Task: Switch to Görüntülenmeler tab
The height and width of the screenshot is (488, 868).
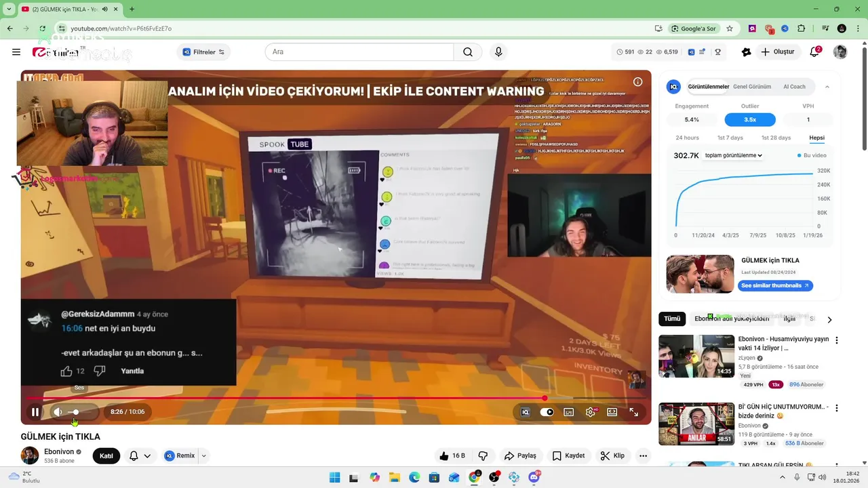Action: pos(708,87)
